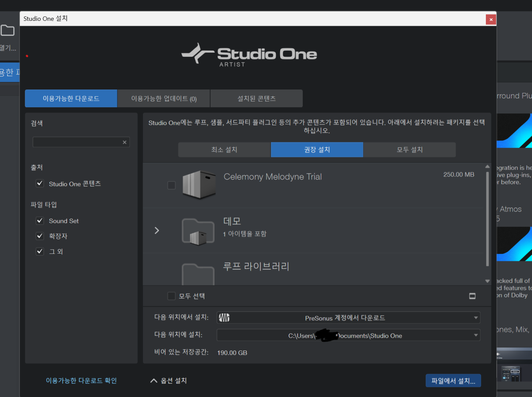Viewport: 532px width, 397px height.
Task: Click the 이용가능한 다운로드 확인 link
Action: pyautogui.click(x=81, y=381)
